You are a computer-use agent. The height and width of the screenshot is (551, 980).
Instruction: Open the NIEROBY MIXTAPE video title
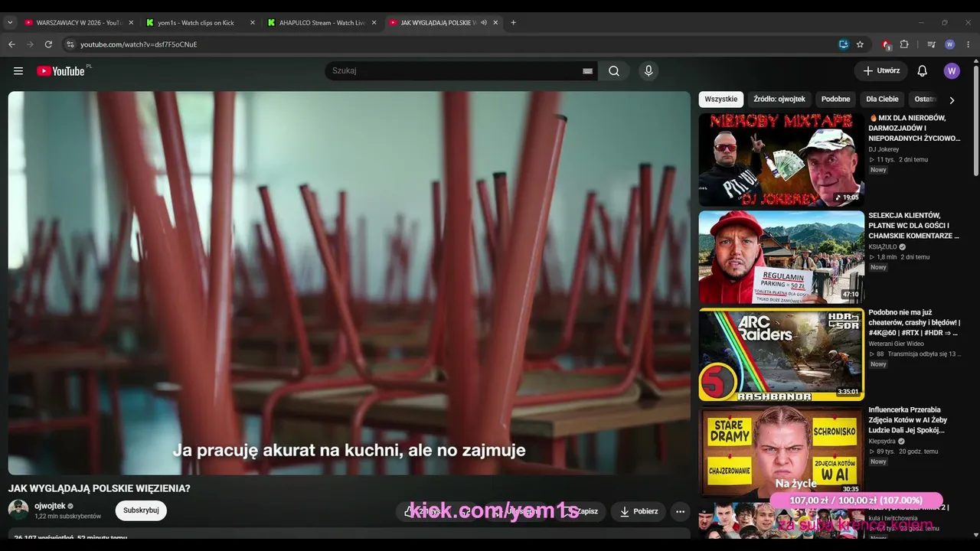(915, 129)
